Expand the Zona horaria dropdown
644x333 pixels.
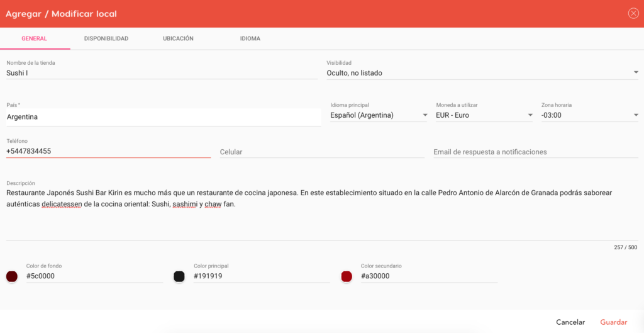click(x=590, y=116)
